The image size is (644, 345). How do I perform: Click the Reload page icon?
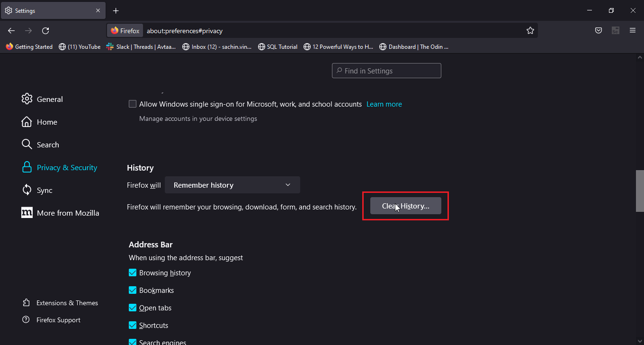(x=45, y=31)
